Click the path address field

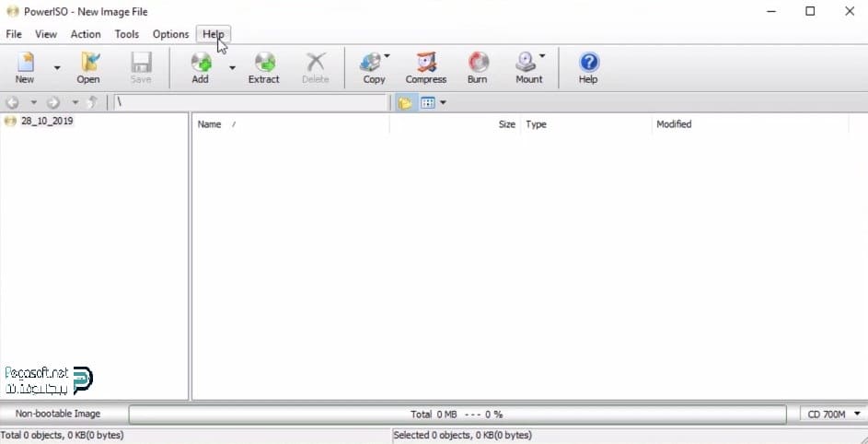pyautogui.click(x=250, y=102)
